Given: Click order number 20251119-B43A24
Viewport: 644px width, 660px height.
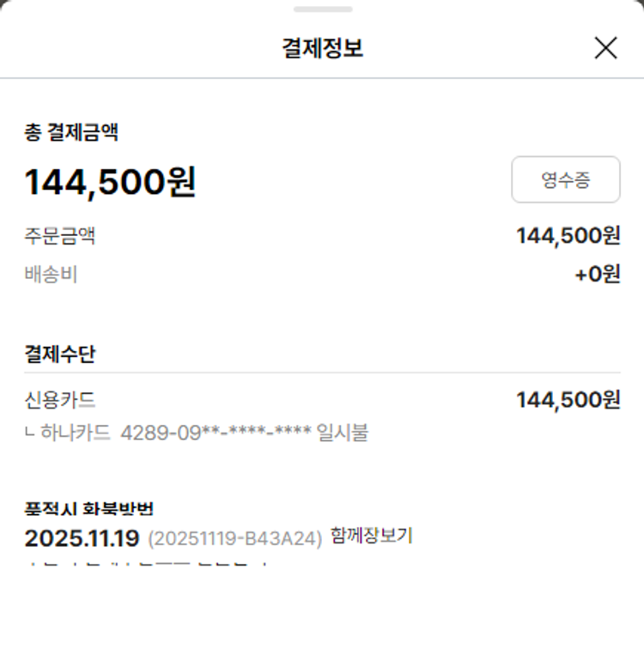Looking at the screenshot, I should click(235, 538).
